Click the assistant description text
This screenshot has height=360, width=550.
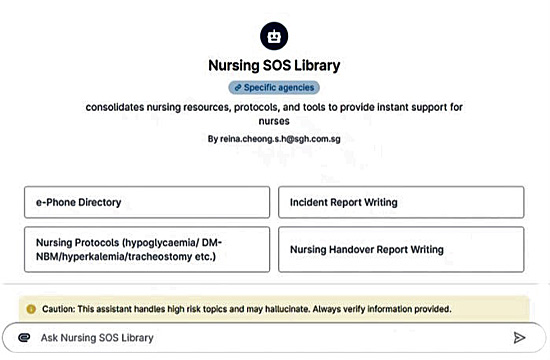point(274,114)
